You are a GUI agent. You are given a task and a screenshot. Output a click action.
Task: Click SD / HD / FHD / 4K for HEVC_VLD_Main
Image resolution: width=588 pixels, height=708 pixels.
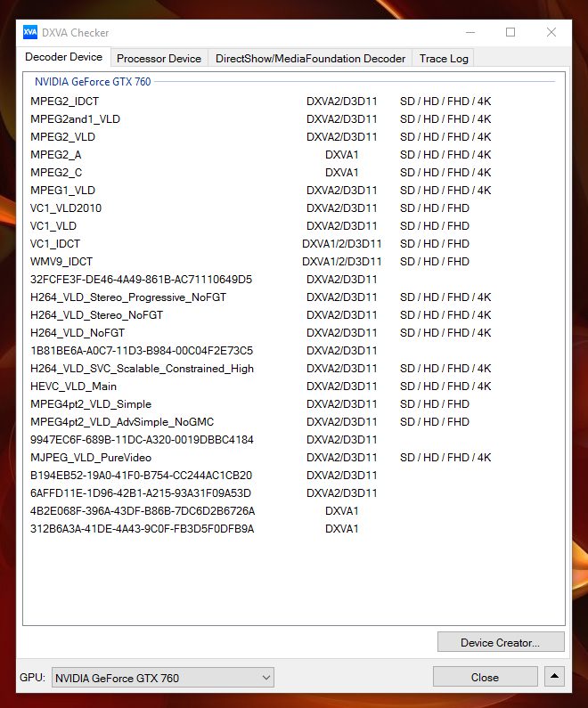coord(445,387)
